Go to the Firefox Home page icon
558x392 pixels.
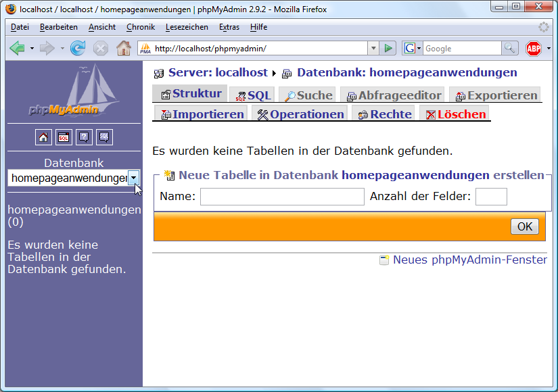tap(124, 48)
